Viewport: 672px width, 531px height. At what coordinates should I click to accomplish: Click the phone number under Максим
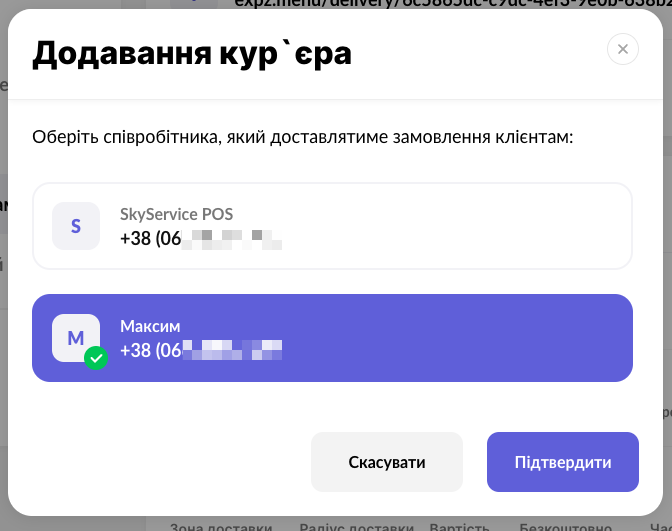(x=200, y=351)
